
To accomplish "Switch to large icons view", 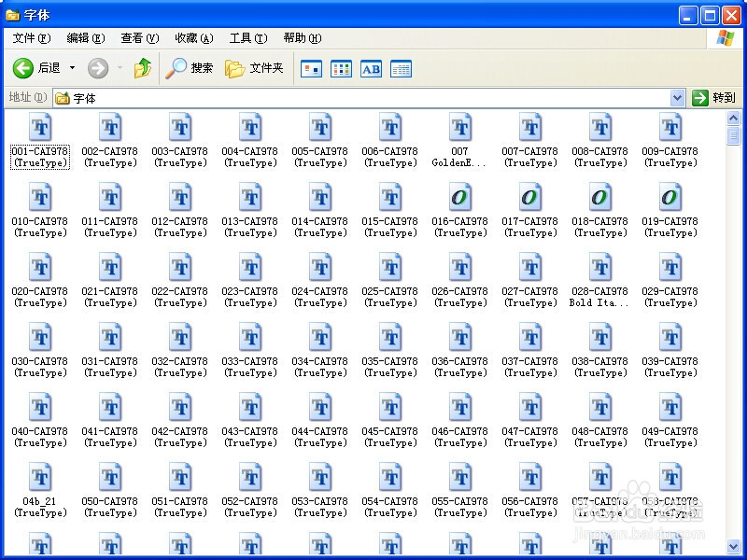I will coord(312,69).
